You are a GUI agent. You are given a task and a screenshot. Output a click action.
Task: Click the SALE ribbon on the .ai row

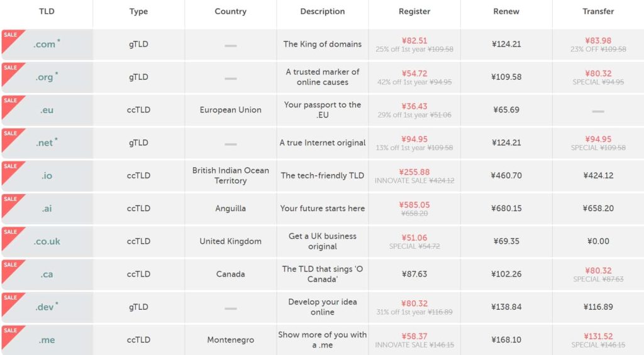click(x=9, y=200)
